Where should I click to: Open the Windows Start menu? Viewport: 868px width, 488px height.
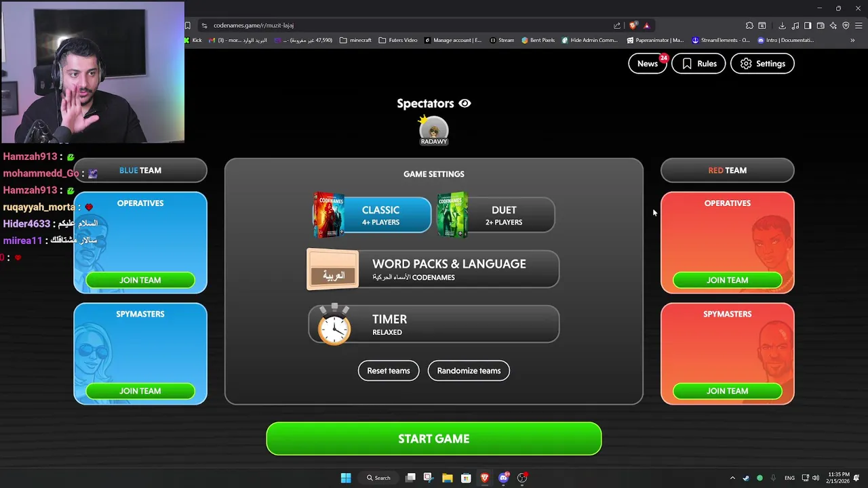(x=346, y=478)
